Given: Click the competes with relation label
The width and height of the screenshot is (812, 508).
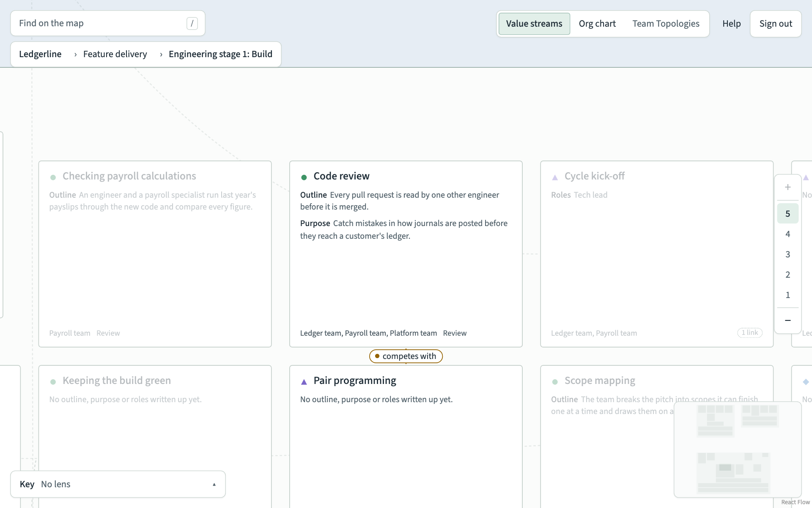Looking at the screenshot, I should [406, 356].
